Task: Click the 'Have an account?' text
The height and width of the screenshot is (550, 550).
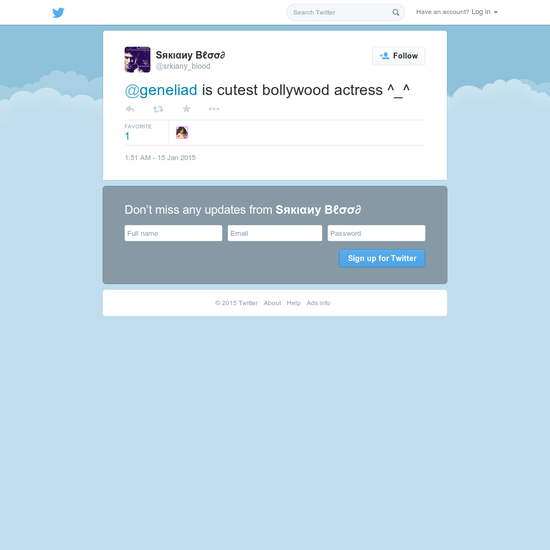Action: [x=442, y=12]
